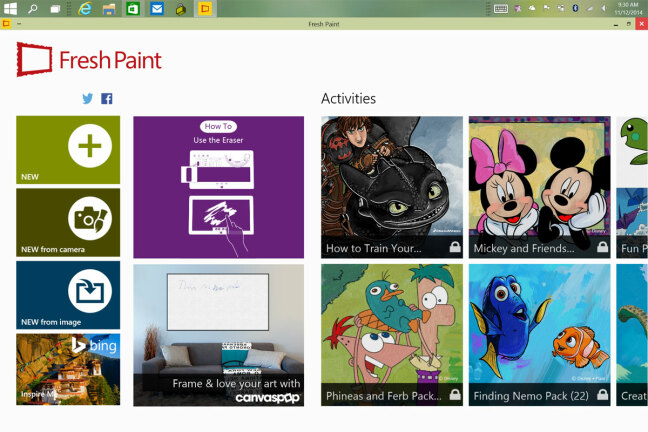Click the Twitter bird icon
This screenshot has height=432, width=648.
point(88,99)
